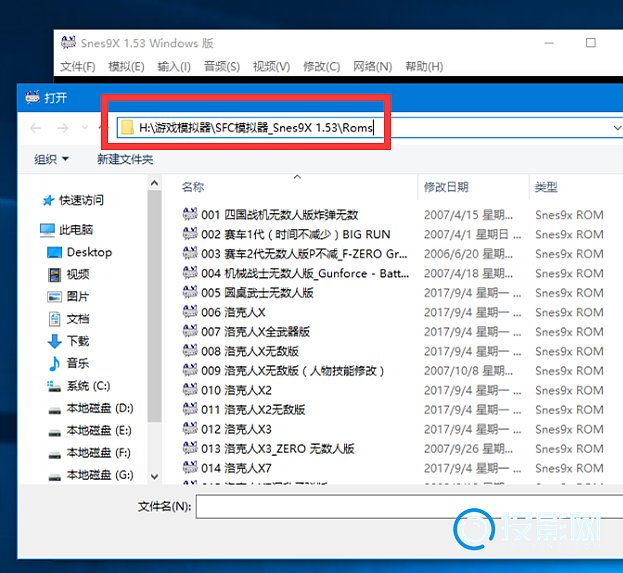Open the 音乐 folder in the sidebar
Viewport: 623px width, 573px height.
(x=68, y=363)
